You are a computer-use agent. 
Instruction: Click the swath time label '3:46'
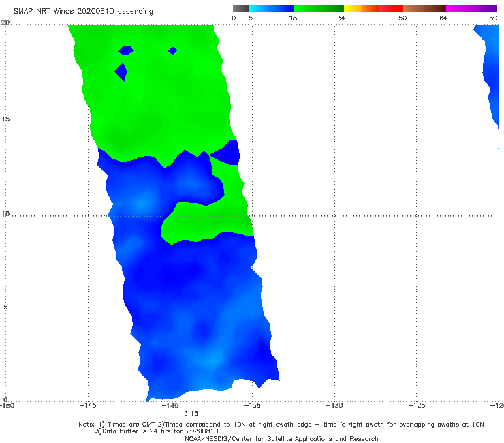coord(191,414)
